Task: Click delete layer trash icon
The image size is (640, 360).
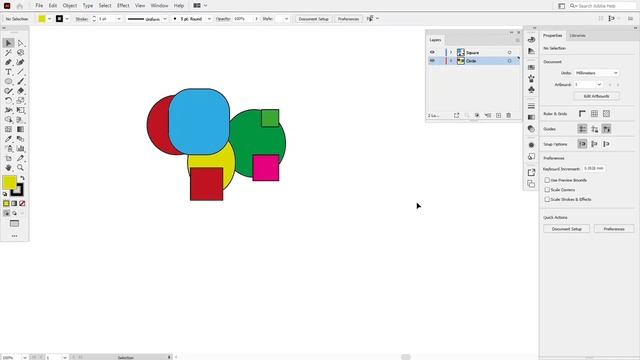Action: [x=509, y=116]
